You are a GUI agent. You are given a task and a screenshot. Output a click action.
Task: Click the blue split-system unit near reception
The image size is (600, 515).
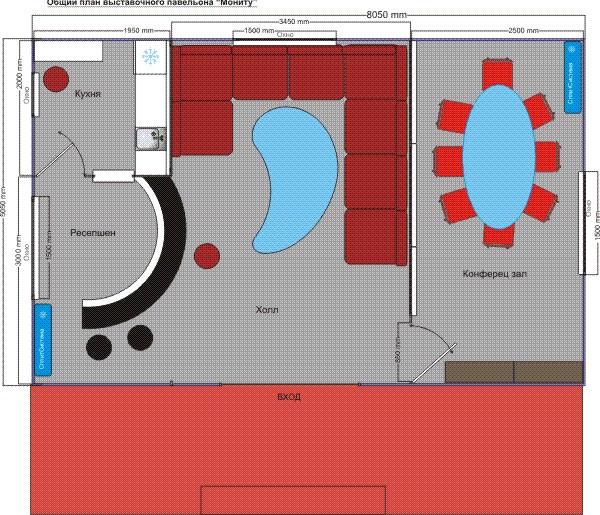[x=43, y=340]
